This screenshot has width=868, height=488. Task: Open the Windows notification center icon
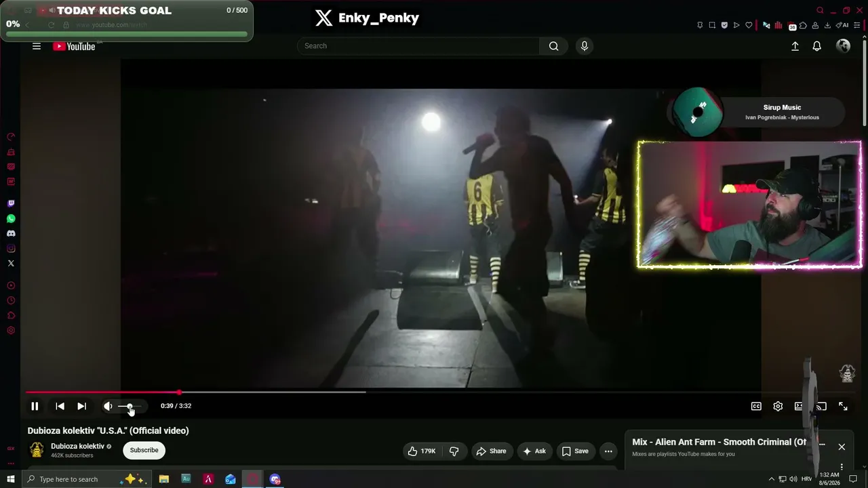pos(853,479)
